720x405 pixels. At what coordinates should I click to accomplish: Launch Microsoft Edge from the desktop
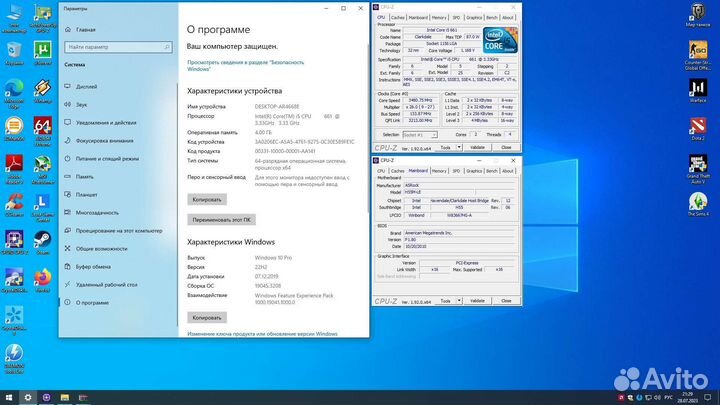pyautogui.click(x=14, y=93)
